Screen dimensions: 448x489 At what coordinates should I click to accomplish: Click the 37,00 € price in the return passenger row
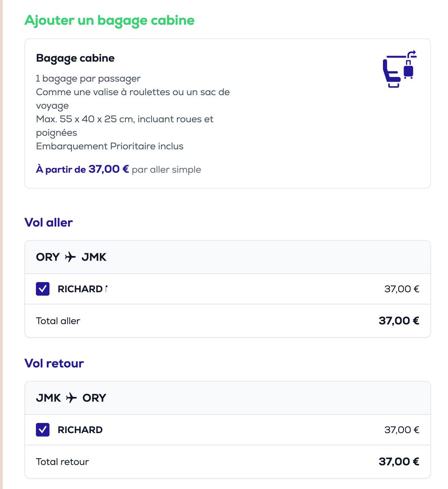[x=402, y=430]
